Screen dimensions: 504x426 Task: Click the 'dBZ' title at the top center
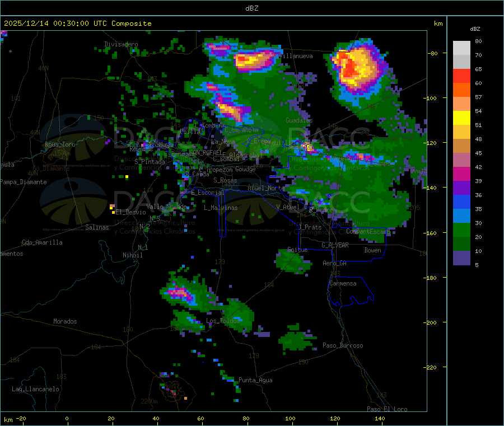tap(251, 8)
